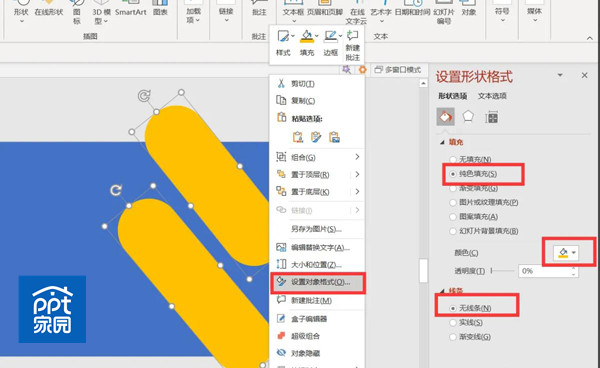The height and width of the screenshot is (368, 600).
Task: Open the 颜色(C) fill color picker
Action: click(566, 252)
